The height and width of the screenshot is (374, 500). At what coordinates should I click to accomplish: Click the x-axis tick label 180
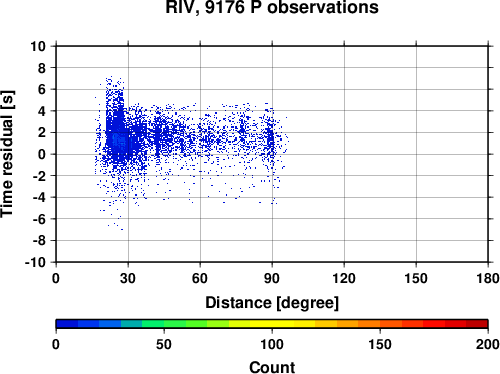488,278
